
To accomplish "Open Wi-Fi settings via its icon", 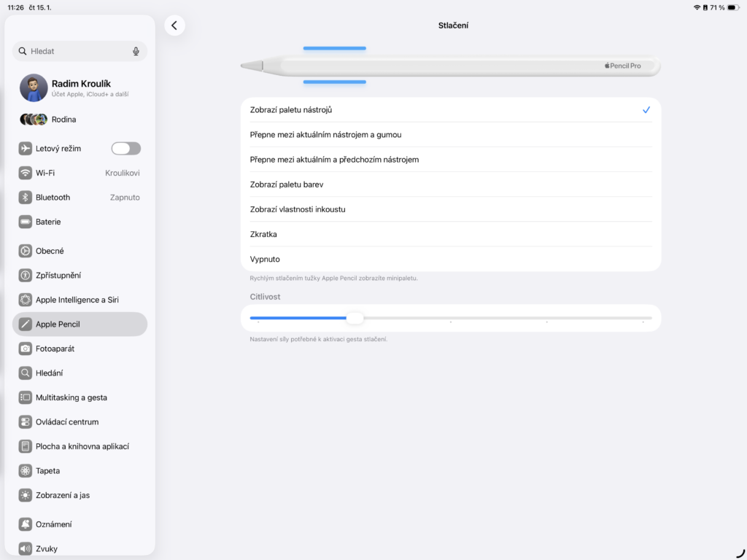I will pyautogui.click(x=26, y=173).
